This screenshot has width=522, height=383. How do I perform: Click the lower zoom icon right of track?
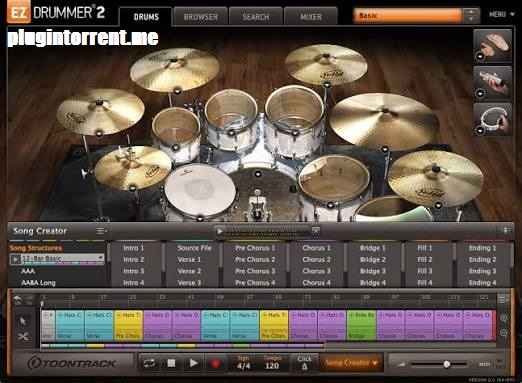tap(503, 333)
